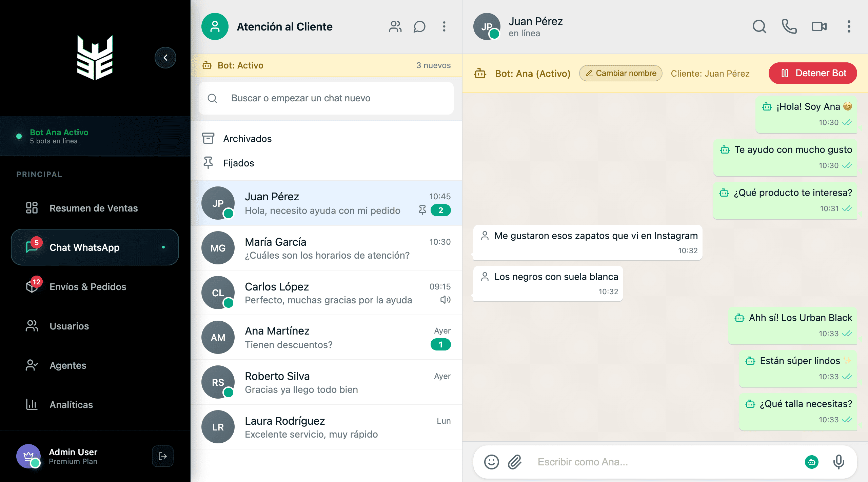
Task: Click the Archivados box icon
Action: tap(208, 139)
